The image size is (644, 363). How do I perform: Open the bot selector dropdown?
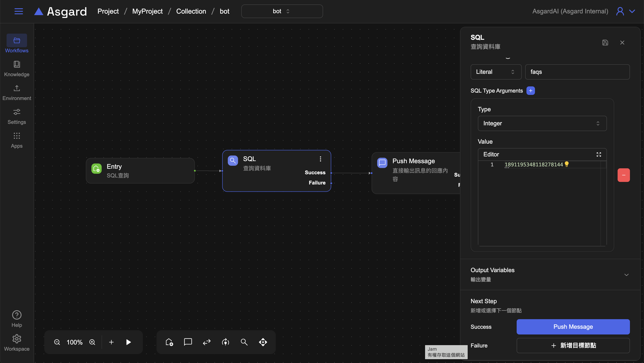click(282, 11)
